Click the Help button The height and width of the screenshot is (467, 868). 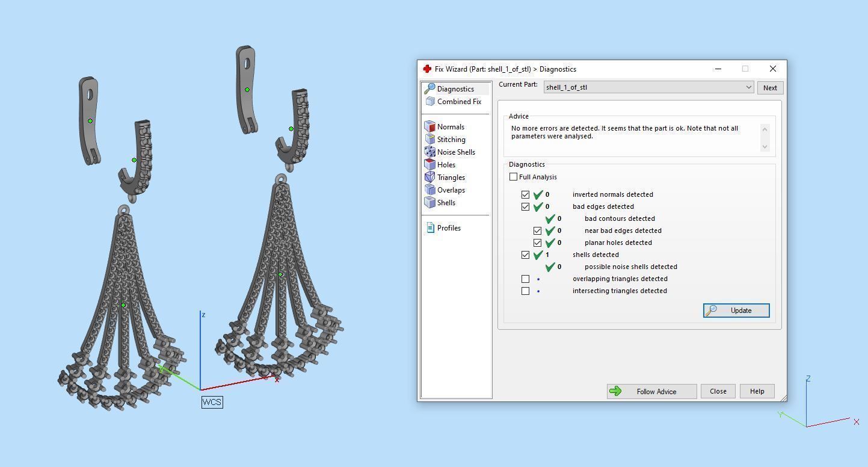click(757, 391)
